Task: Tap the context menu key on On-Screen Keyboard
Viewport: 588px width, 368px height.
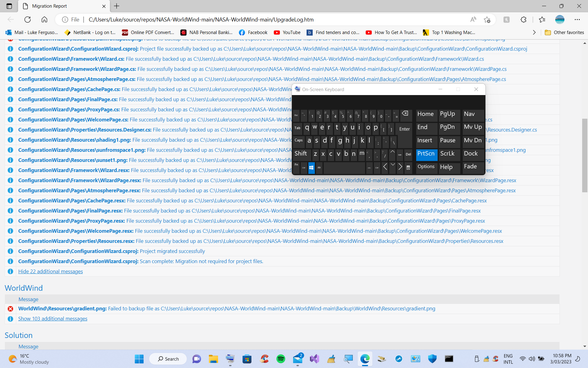Action: [x=408, y=167]
